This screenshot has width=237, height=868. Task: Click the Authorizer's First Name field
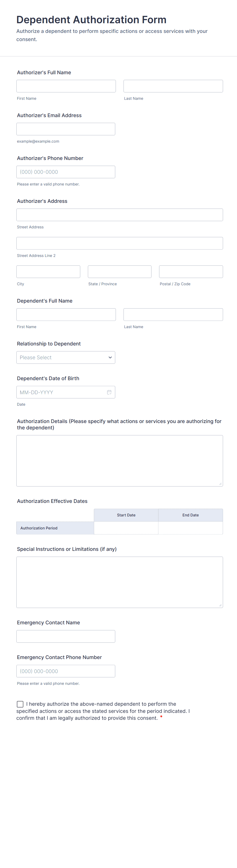pos(66,86)
